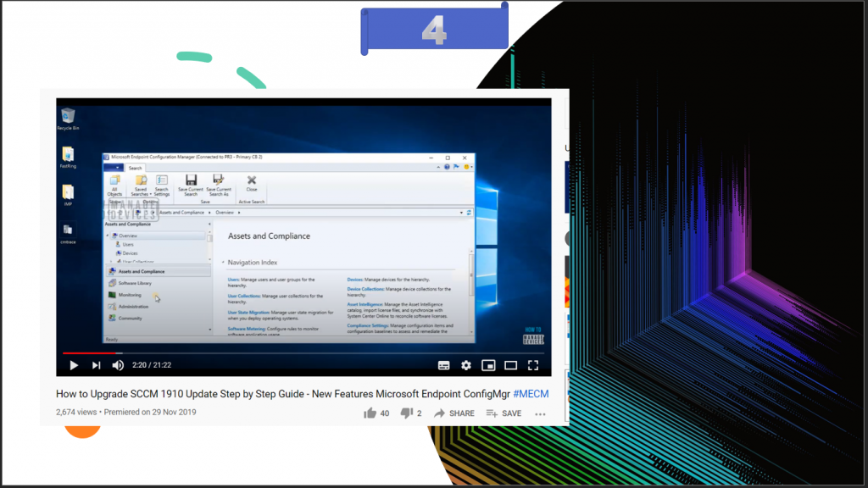868x488 pixels.
Task: Open the Monitoring workspace
Action: point(158,295)
